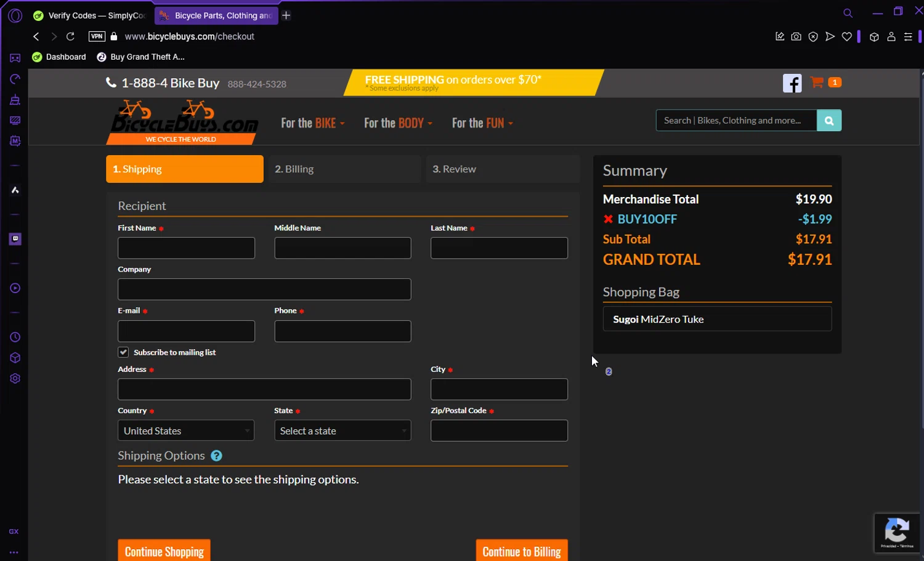Open the Select a state dropdown

click(x=342, y=430)
